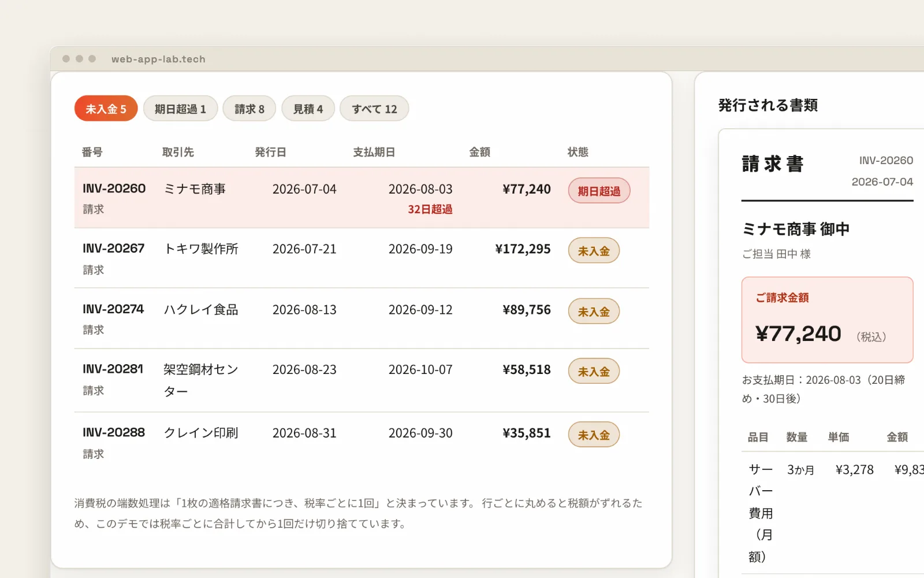Click 未入金 badge for ハクレイ食品
This screenshot has width=924, height=578.
click(594, 312)
